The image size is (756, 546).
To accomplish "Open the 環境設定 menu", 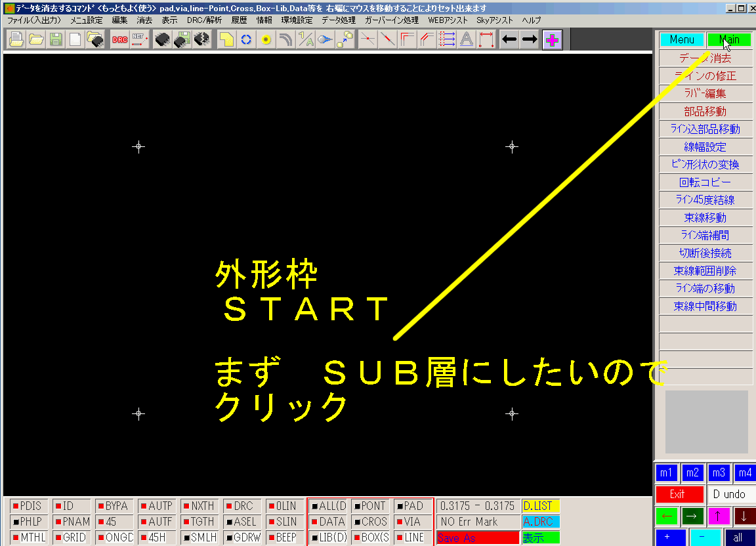I will [x=297, y=20].
